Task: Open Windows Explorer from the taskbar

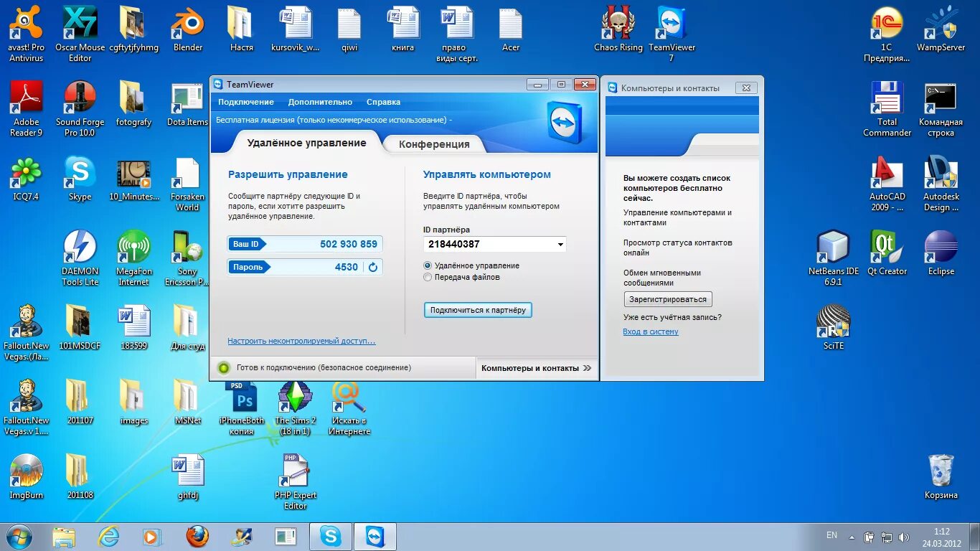Action: [63, 536]
